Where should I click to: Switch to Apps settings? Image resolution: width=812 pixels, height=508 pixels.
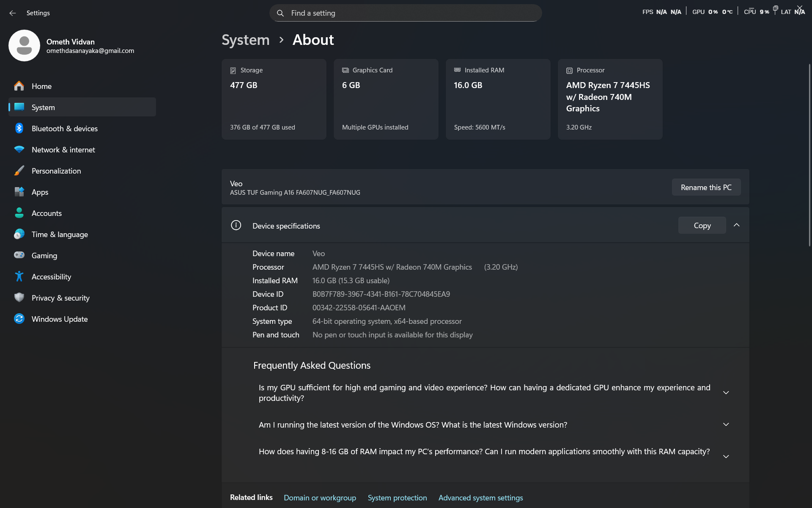point(82,192)
